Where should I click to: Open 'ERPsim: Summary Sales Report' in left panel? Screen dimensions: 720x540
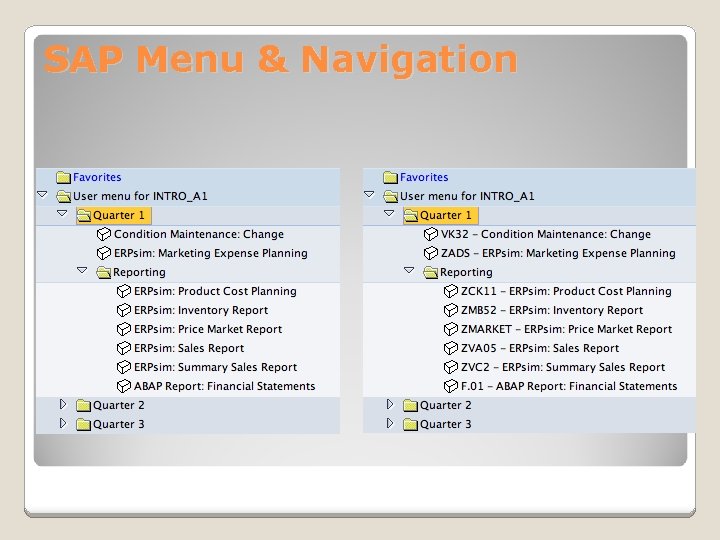pos(216,367)
